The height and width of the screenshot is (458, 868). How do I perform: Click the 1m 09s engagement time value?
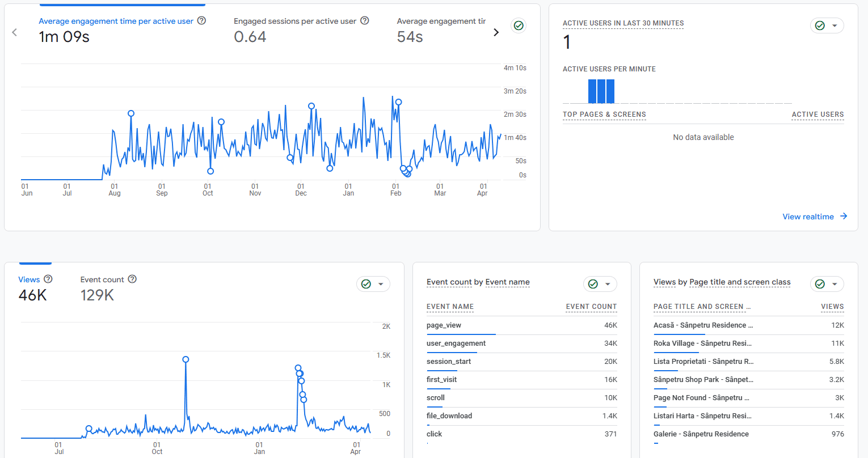point(64,37)
